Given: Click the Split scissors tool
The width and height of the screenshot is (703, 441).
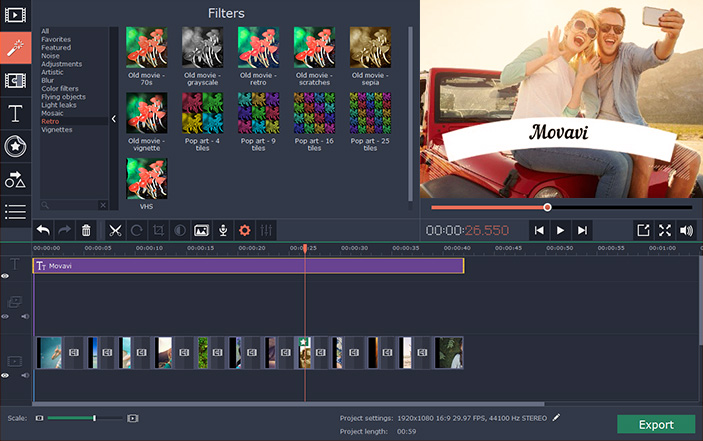Looking at the screenshot, I should point(115,230).
